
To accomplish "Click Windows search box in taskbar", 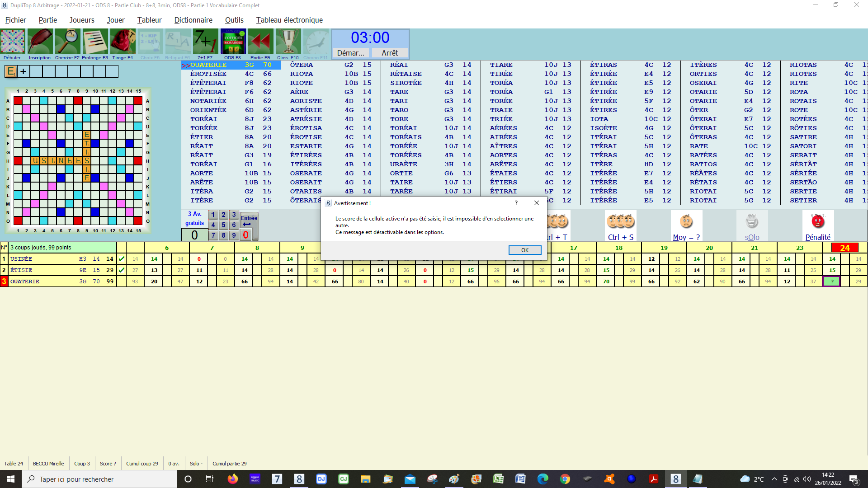I will pos(99,479).
